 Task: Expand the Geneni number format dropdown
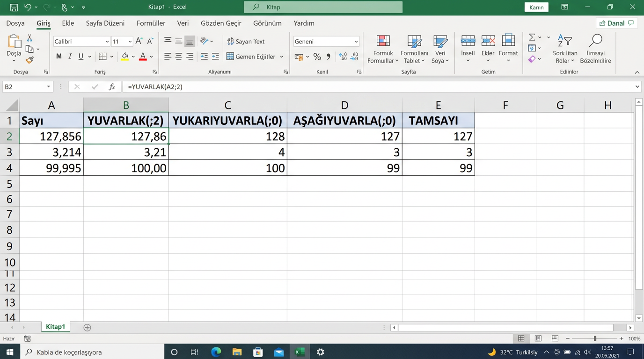point(356,42)
